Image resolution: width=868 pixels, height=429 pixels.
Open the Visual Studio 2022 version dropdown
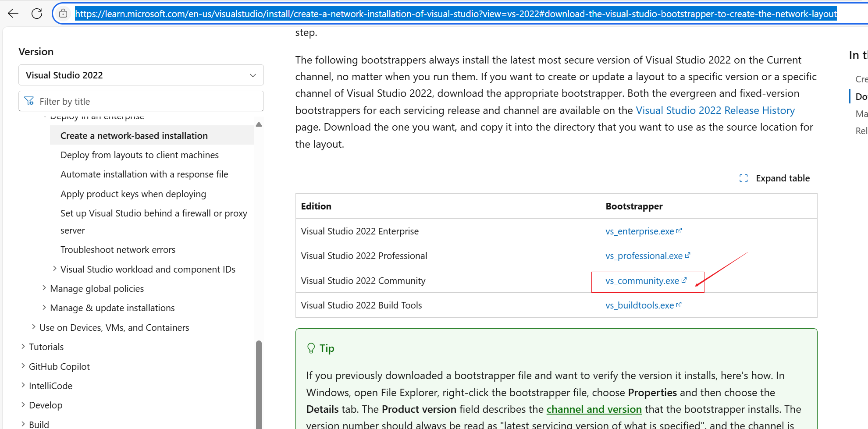[x=141, y=75]
